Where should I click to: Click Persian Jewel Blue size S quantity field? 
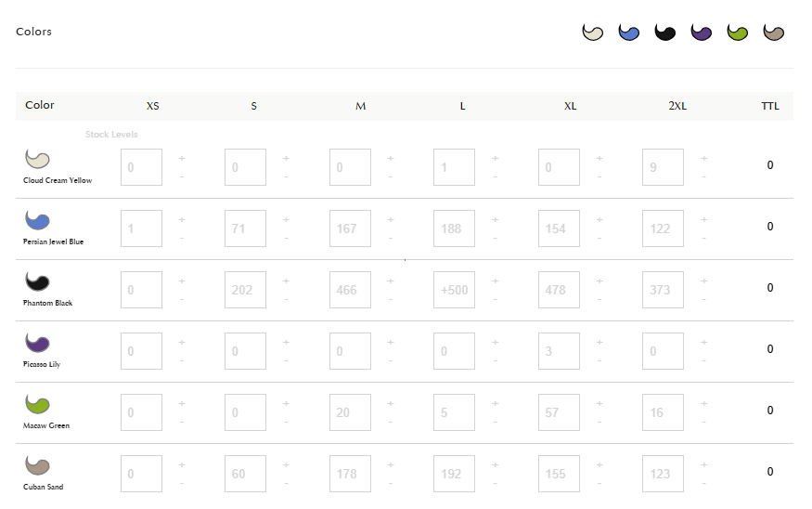point(246,228)
